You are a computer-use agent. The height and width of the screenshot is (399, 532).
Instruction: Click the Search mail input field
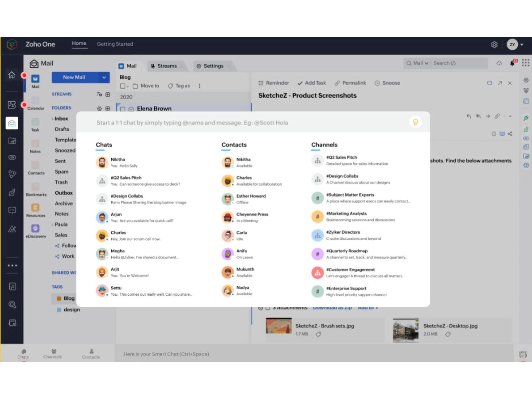pyautogui.click(x=459, y=63)
